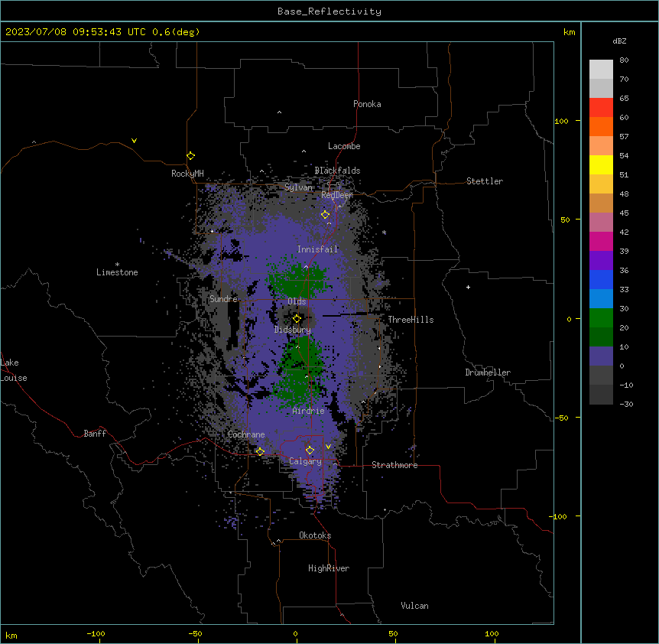Image resolution: width=659 pixels, height=644 pixels.
Task: Select the Drumheller city label
Action: click(x=488, y=372)
